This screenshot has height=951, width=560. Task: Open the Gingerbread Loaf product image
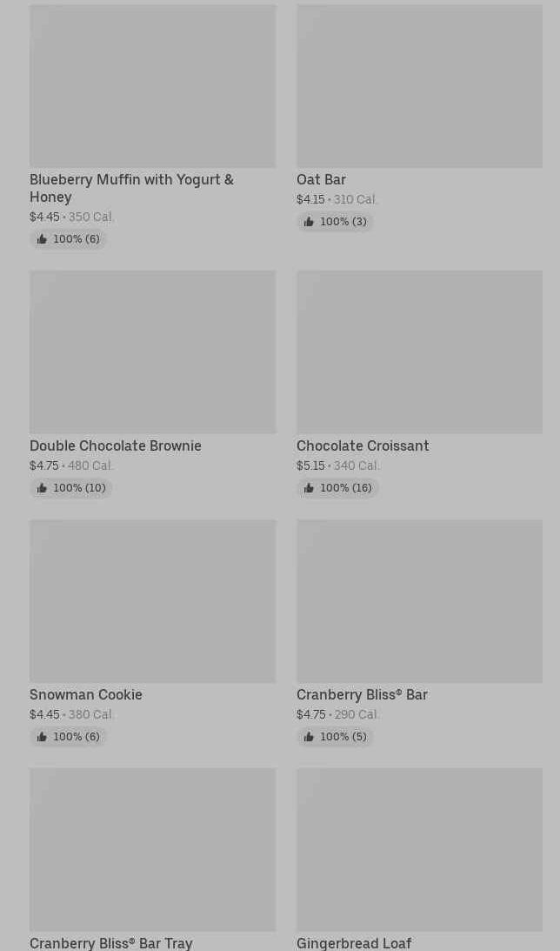419,850
